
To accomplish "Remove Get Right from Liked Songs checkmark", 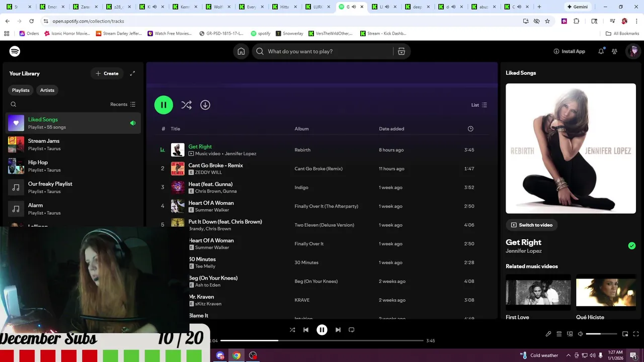I will pyautogui.click(x=632, y=246).
